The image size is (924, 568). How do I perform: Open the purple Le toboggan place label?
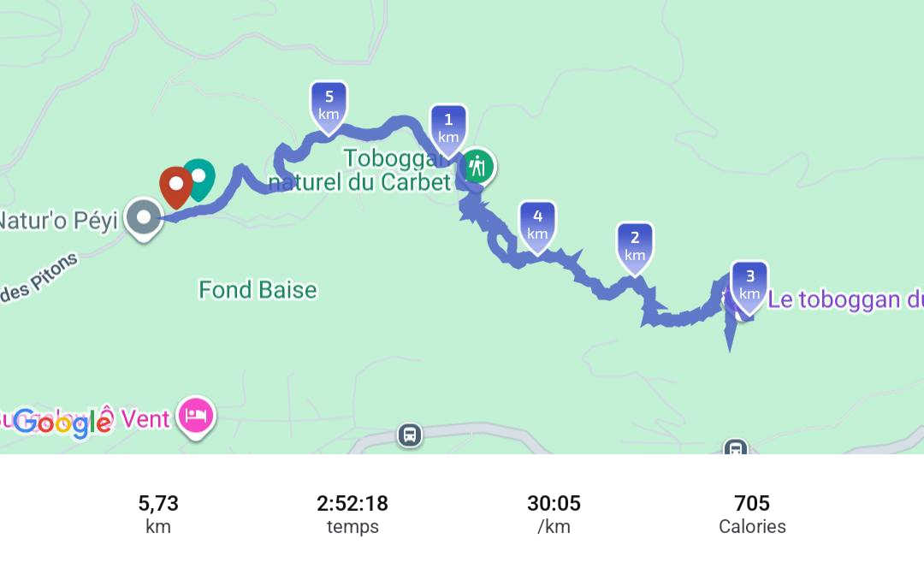click(845, 300)
